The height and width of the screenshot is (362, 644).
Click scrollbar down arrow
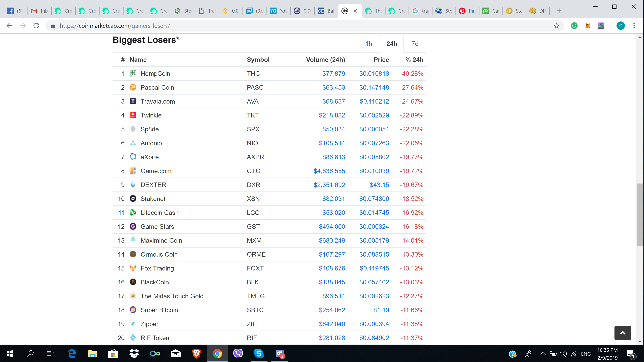point(639,342)
